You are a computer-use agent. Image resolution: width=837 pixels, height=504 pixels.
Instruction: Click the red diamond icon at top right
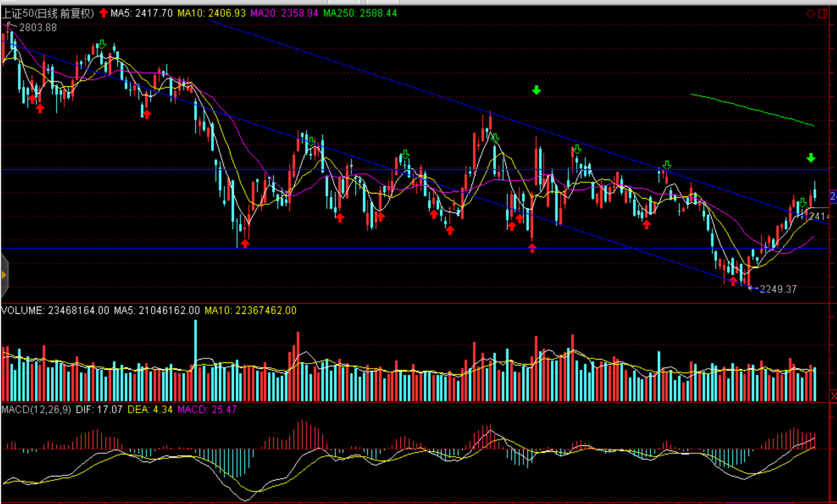(810, 14)
